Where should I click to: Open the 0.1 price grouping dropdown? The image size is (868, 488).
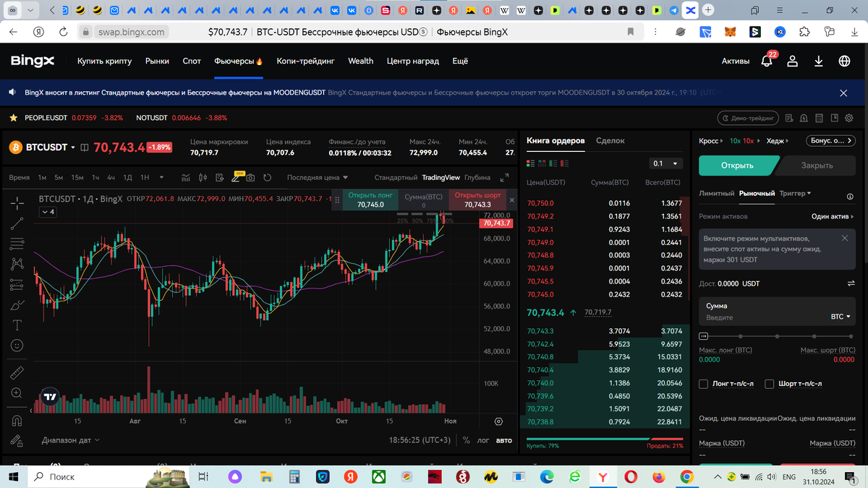[x=665, y=163]
